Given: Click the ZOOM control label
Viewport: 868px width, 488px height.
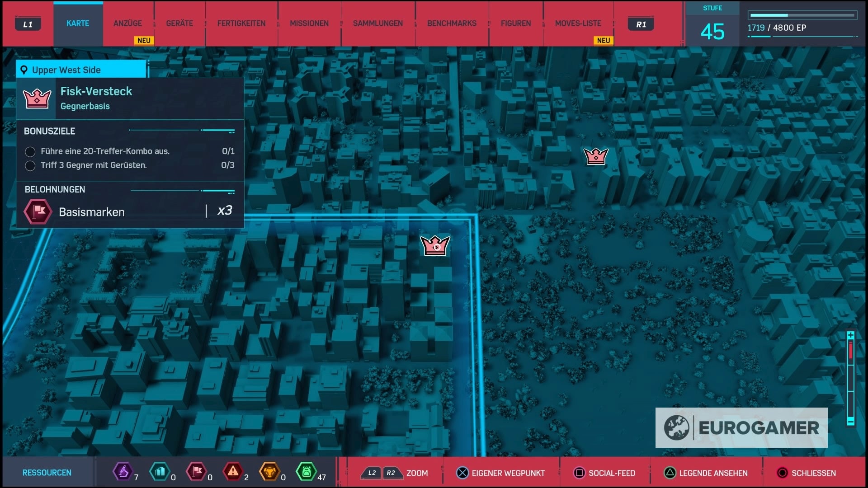Looking at the screenshot, I should [417, 473].
